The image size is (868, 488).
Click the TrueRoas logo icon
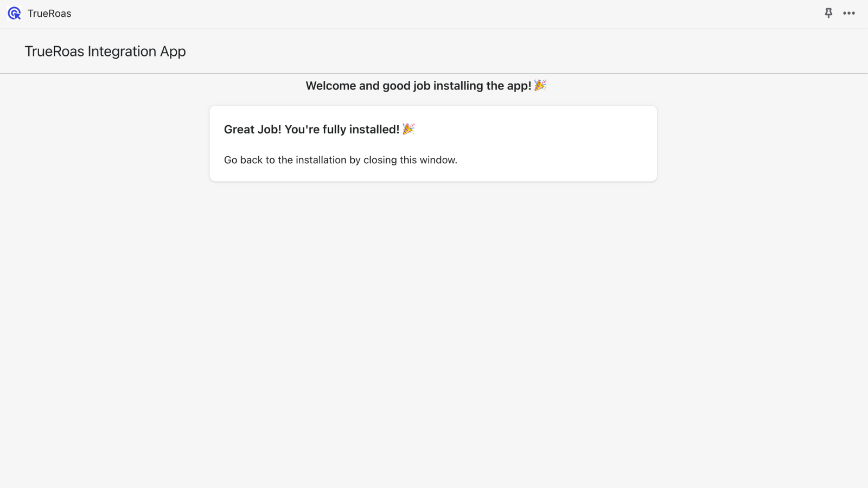[x=15, y=14]
